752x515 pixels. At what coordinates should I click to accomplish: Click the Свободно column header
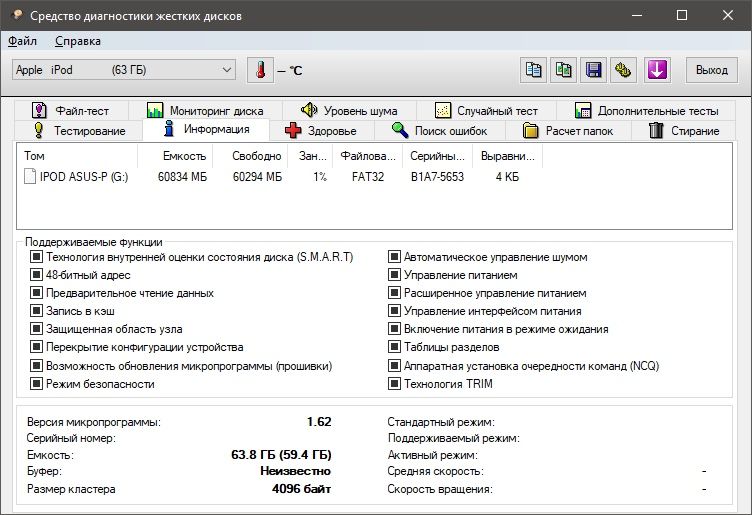coord(250,156)
